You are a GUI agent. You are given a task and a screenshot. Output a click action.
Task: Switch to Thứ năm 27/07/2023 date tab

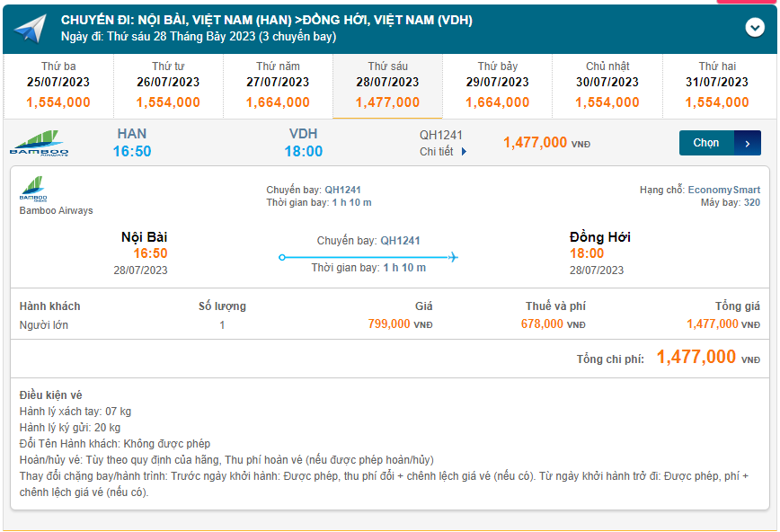click(x=278, y=85)
